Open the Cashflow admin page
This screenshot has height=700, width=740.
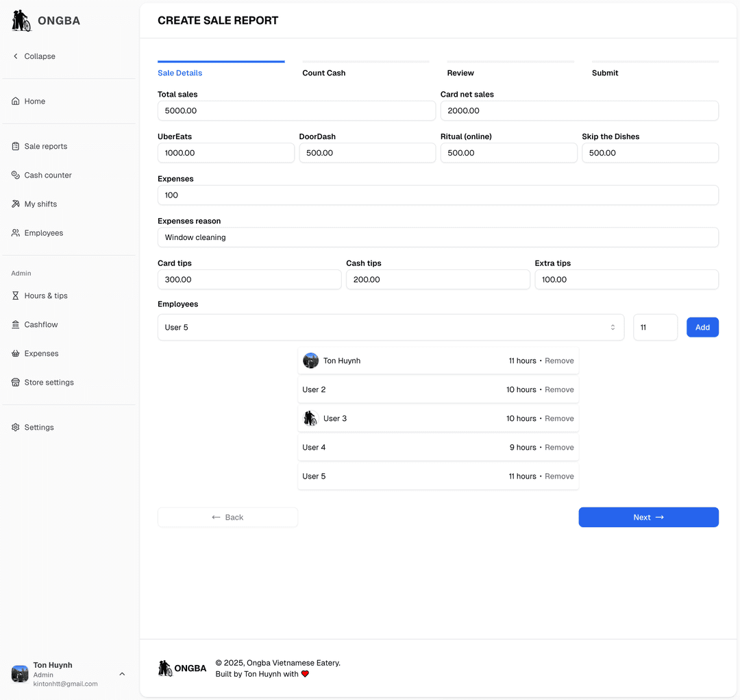pyautogui.click(x=41, y=324)
